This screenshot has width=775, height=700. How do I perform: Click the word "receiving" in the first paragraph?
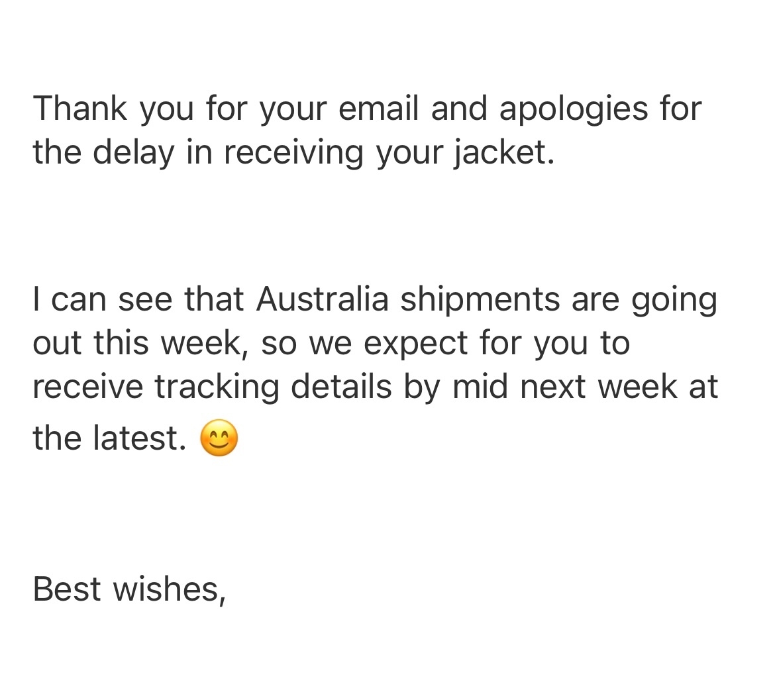pos(293,153)
